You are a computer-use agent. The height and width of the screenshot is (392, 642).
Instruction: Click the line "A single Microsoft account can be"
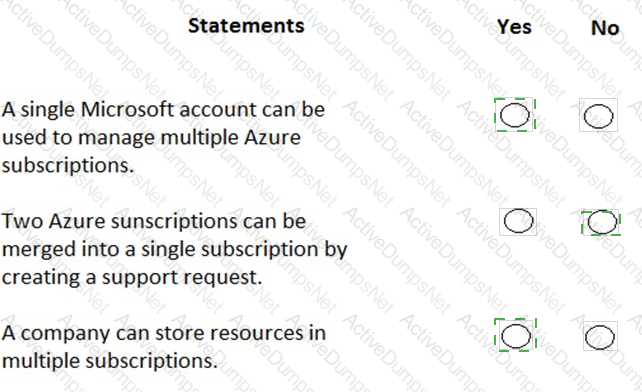click(x=163, y=109)
